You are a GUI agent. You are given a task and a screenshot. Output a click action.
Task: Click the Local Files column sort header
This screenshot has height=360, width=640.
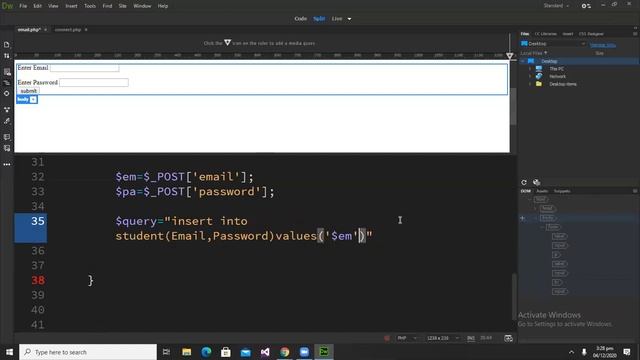click(x=533, y=53)
